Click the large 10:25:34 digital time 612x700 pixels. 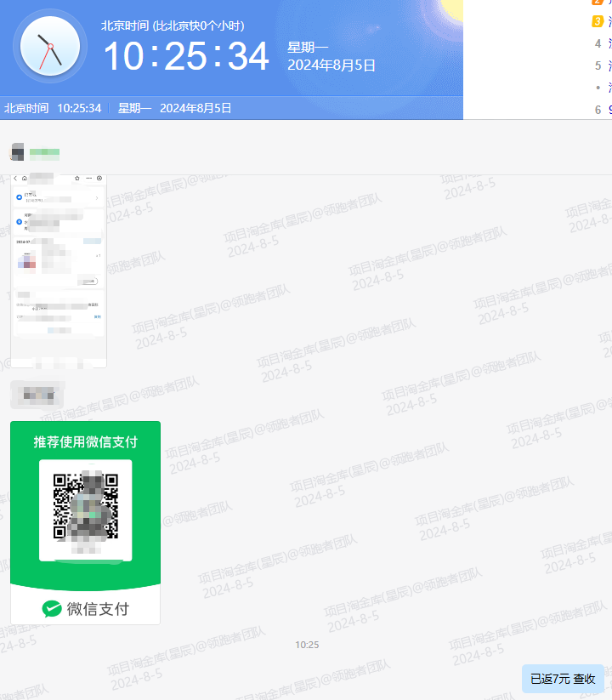(186, 57)
